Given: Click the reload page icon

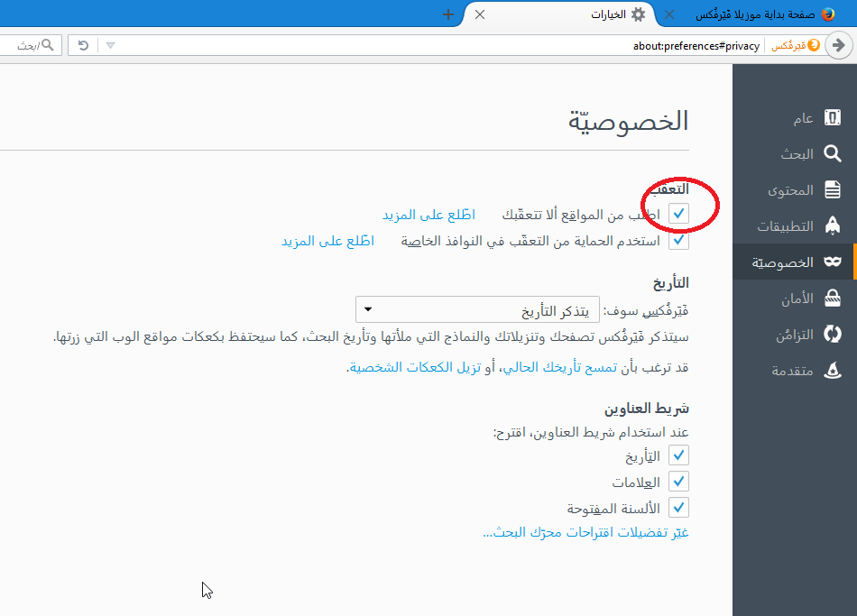Looking at the screenshot, I should click(83, 45).
